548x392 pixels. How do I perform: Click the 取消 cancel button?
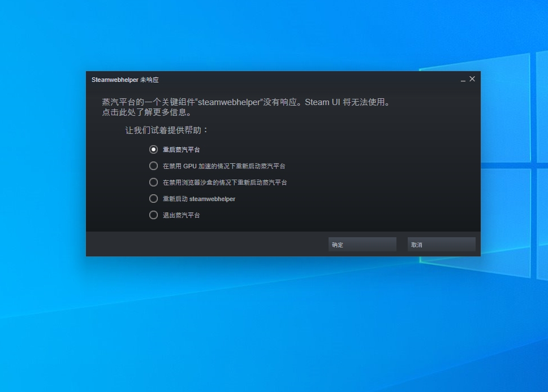[441, 244]
